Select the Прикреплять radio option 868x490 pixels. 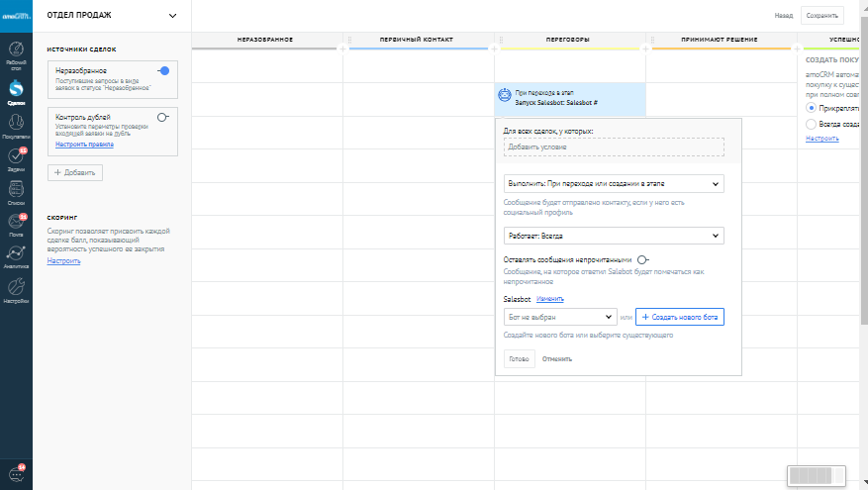point(813,107)
